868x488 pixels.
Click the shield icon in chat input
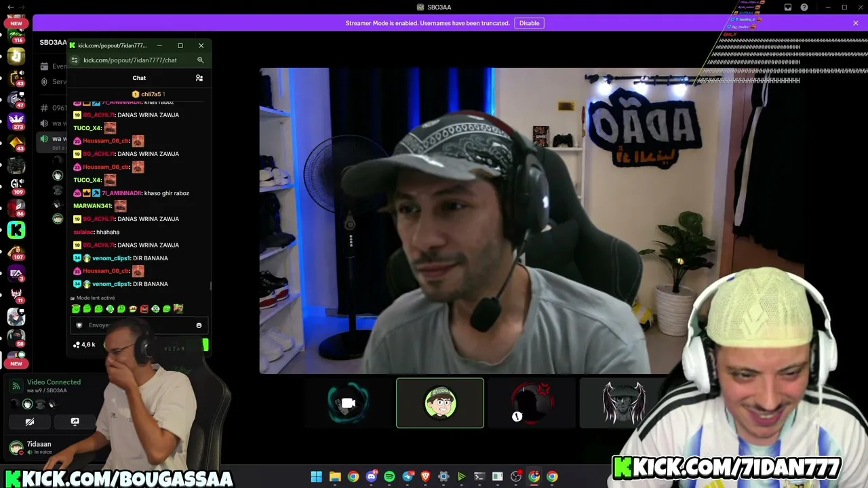point(79,325)
